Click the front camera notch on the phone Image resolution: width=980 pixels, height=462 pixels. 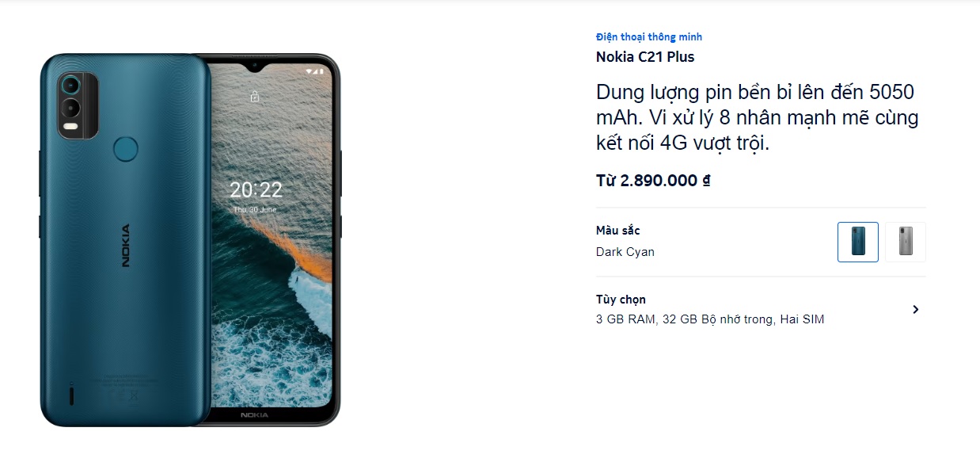254,66
